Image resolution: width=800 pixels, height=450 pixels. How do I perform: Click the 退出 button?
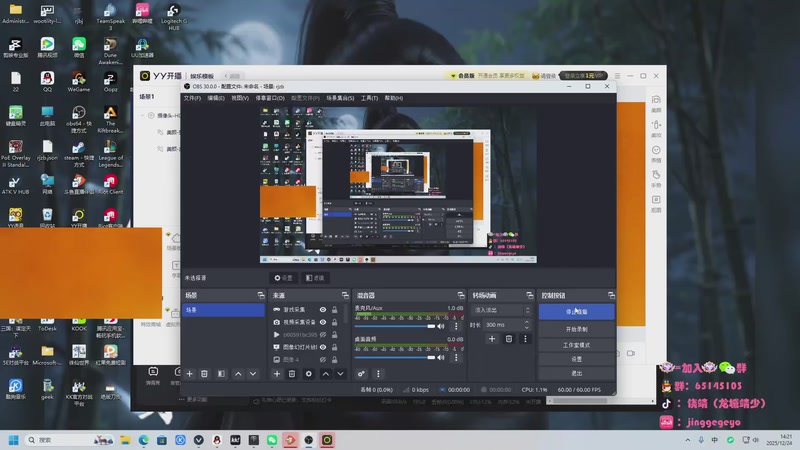point(577,373)
